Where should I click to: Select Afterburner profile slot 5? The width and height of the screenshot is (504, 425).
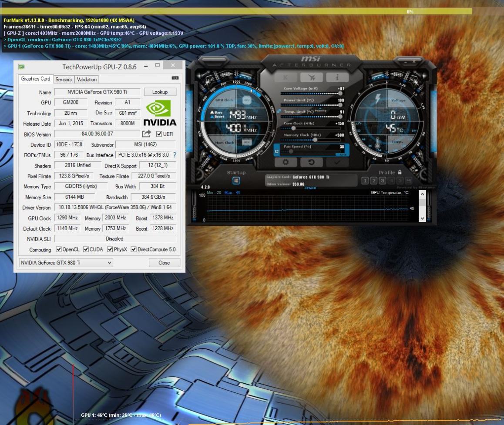[x=400, y=181]
